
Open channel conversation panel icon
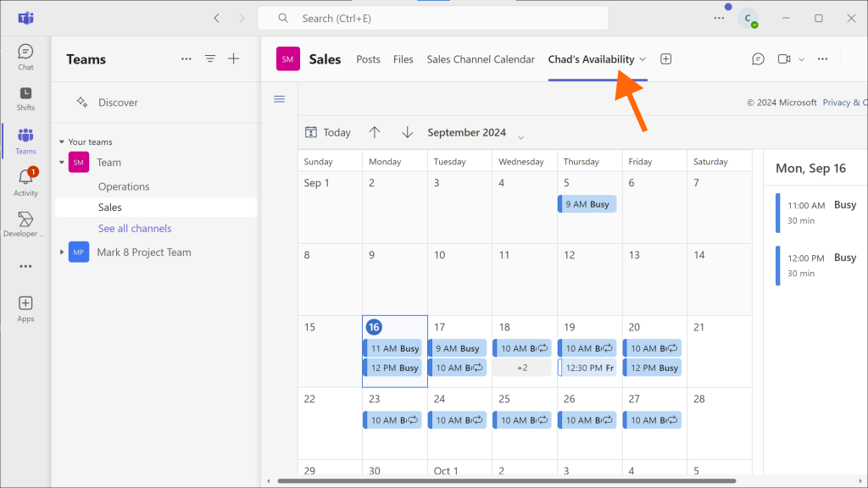point(758,58)
